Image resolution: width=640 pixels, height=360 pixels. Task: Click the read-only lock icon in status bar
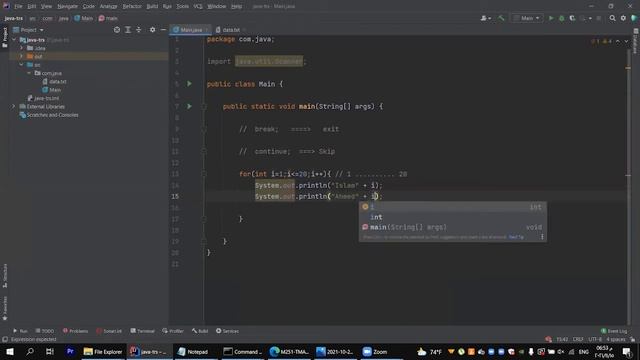[x=632, y=339]
